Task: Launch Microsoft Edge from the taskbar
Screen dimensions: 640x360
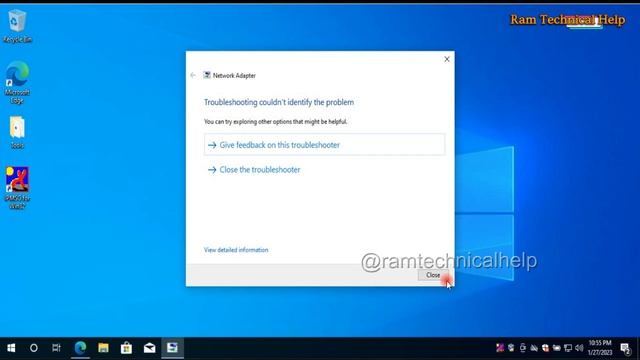Action: click(x=80, y=348)
